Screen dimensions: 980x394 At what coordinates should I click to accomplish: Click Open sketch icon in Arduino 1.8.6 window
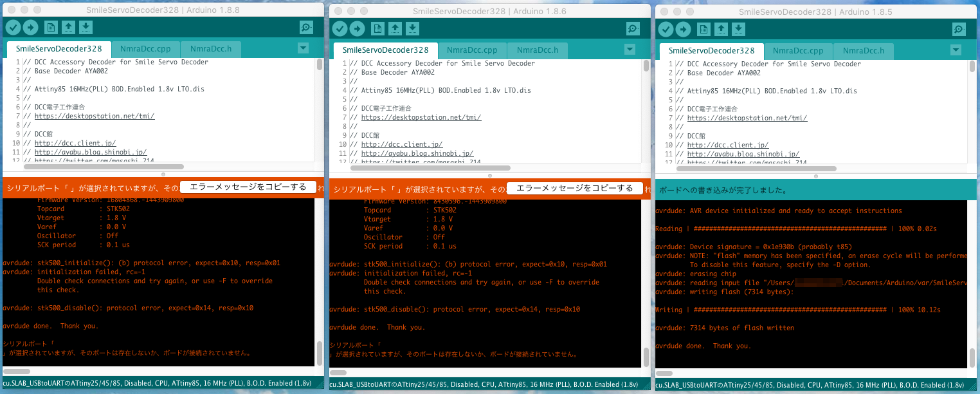(x=395, y=28)
